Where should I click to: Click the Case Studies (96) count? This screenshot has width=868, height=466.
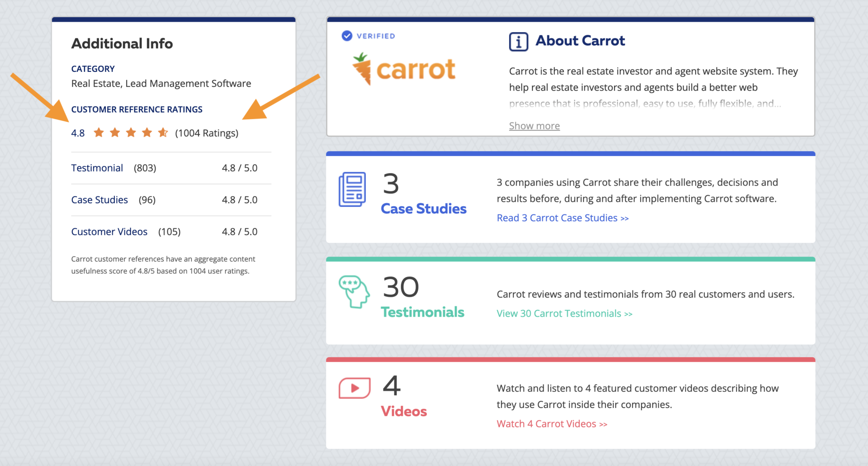click(x=147, y=200)
